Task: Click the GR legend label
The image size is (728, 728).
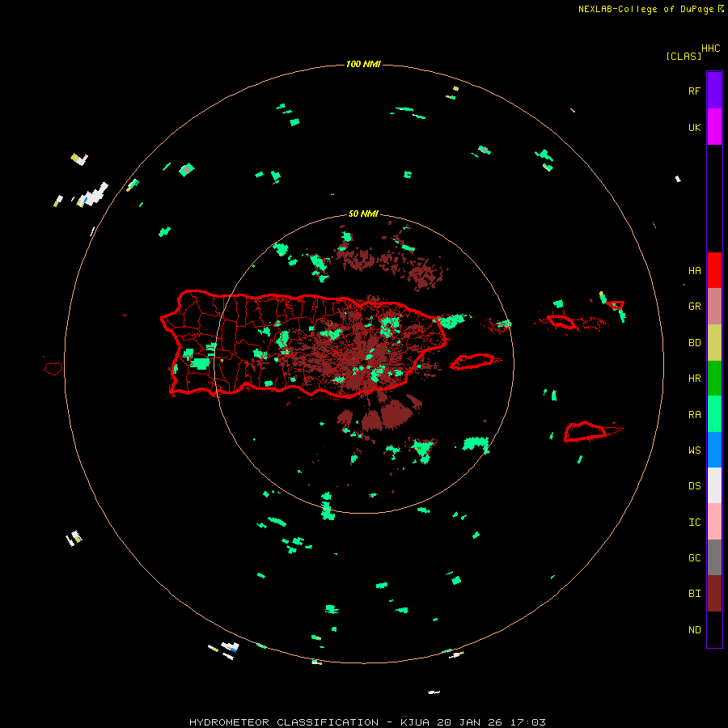Action: coord(694,307)
